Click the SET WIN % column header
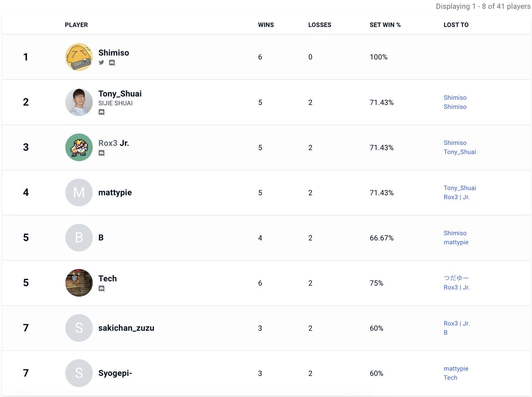 pyautogui.click(x=385, y=25)
